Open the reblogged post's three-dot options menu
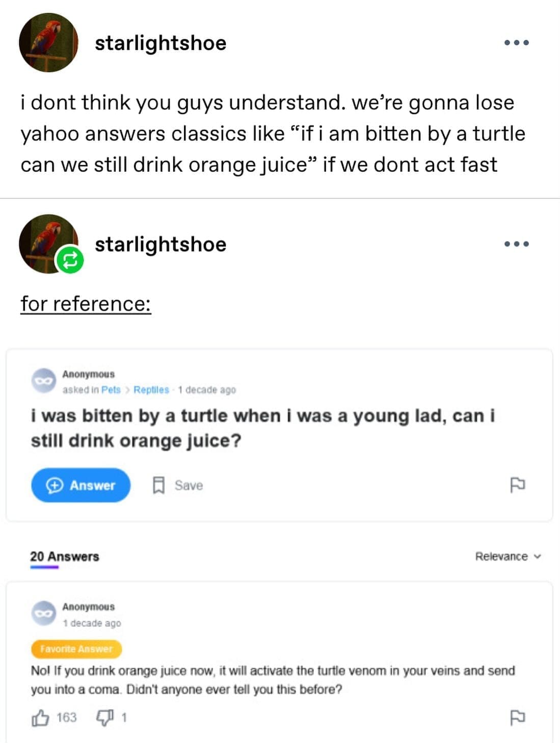Image resolution: width=560 pixels, height=743 pixels. 516,244
